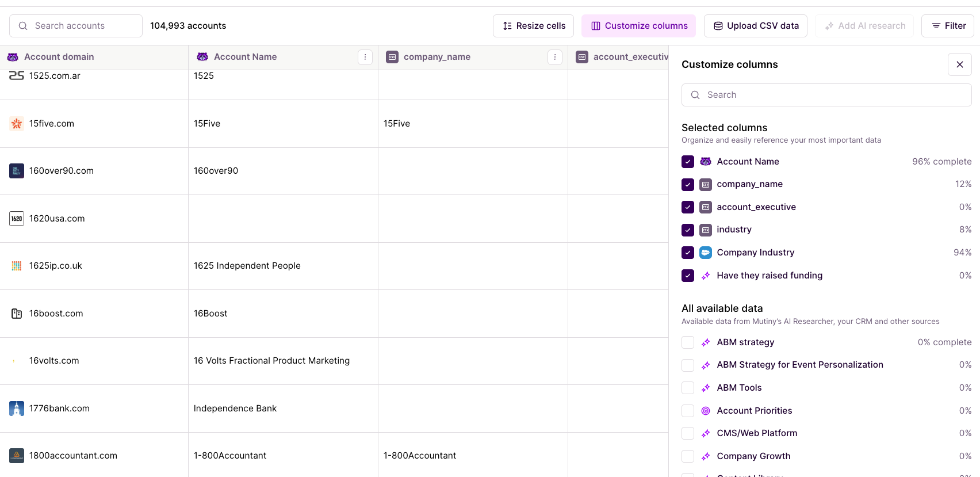Close the Customize columns panel
Image resolution: width=980 pixels, height=477 pixels.
(960, 64)
